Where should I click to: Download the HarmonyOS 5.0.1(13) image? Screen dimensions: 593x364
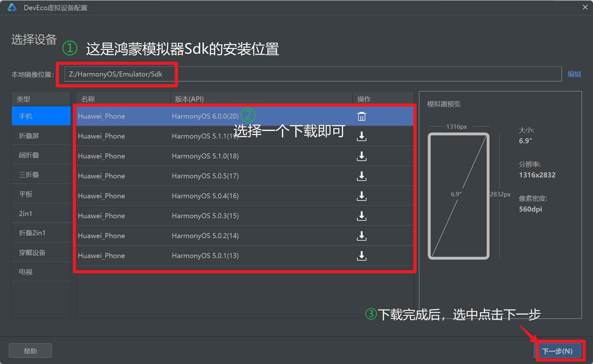[361, 256]
